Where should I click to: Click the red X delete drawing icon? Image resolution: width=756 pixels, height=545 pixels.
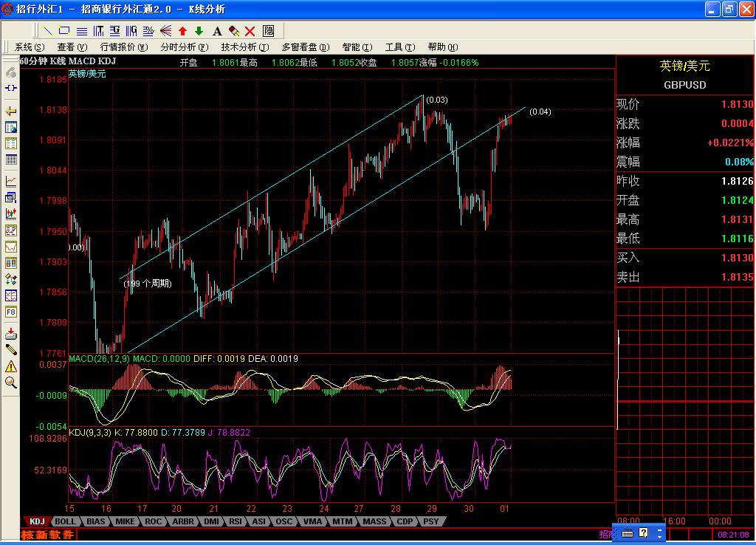click(x=250, y=31)
